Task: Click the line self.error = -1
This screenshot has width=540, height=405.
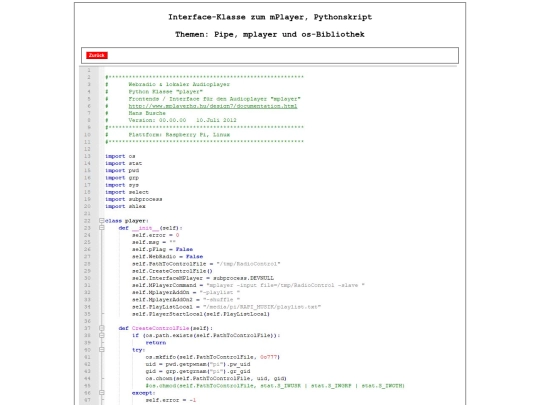Action: [171, 400]
